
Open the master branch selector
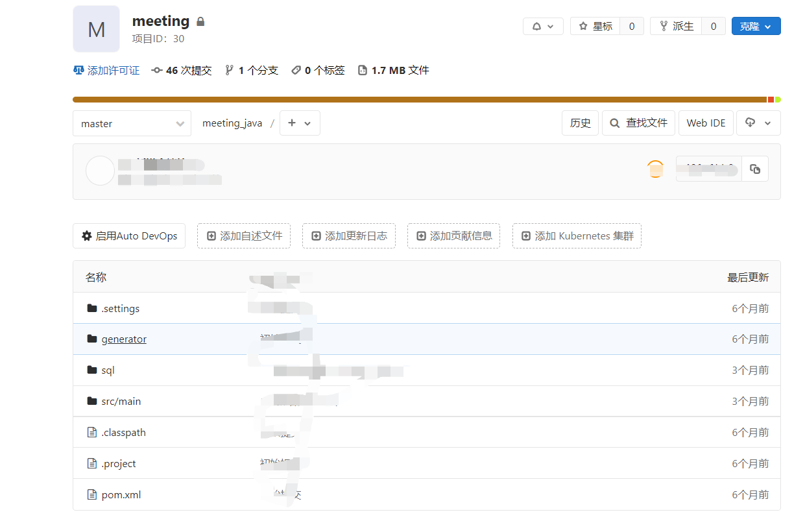[132, 123]
